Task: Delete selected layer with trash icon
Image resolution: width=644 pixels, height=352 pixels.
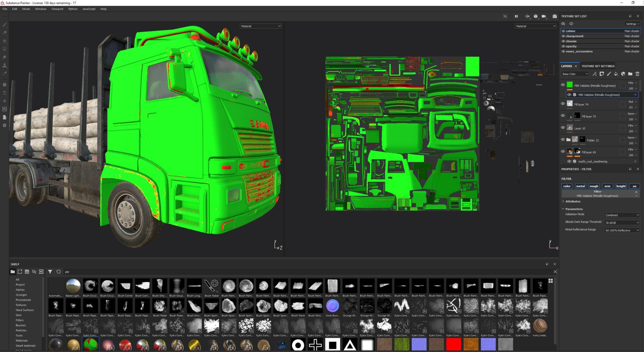Action: (637, 74)
